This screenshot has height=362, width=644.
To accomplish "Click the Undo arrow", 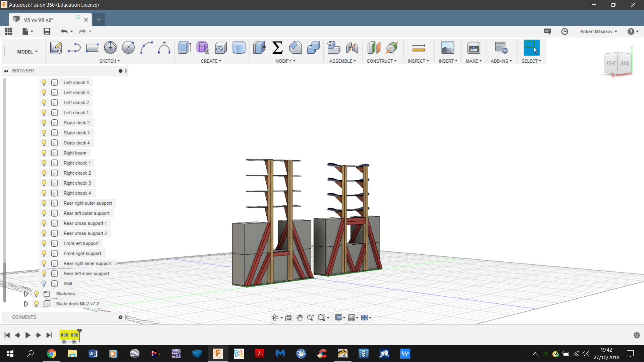I will pos(64,31).
